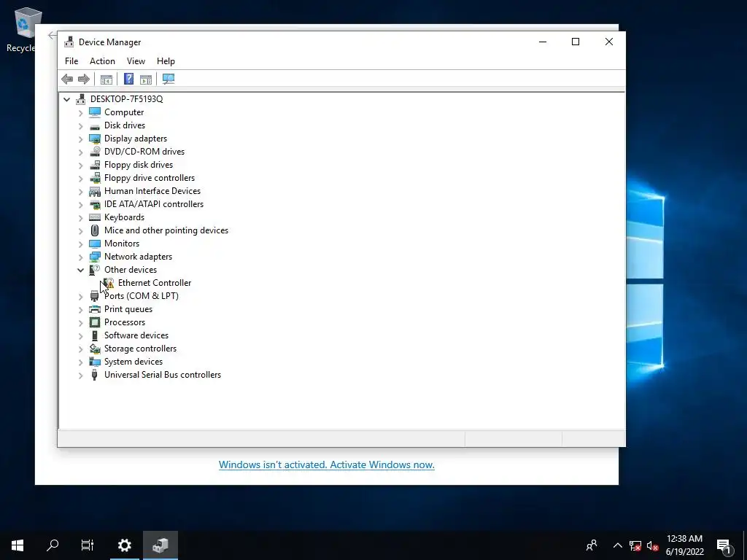Open the Help menu
Screen dimensions: 747x560
coord(166,61)
